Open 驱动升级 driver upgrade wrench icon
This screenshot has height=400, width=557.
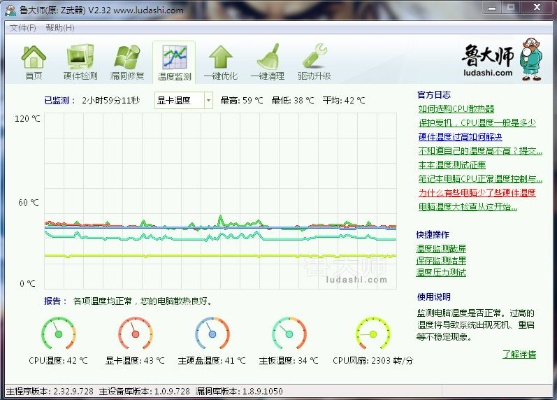point(314,63)
